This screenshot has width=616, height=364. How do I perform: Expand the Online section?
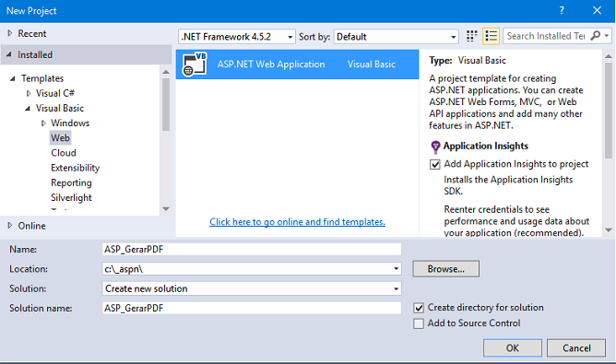10,226
